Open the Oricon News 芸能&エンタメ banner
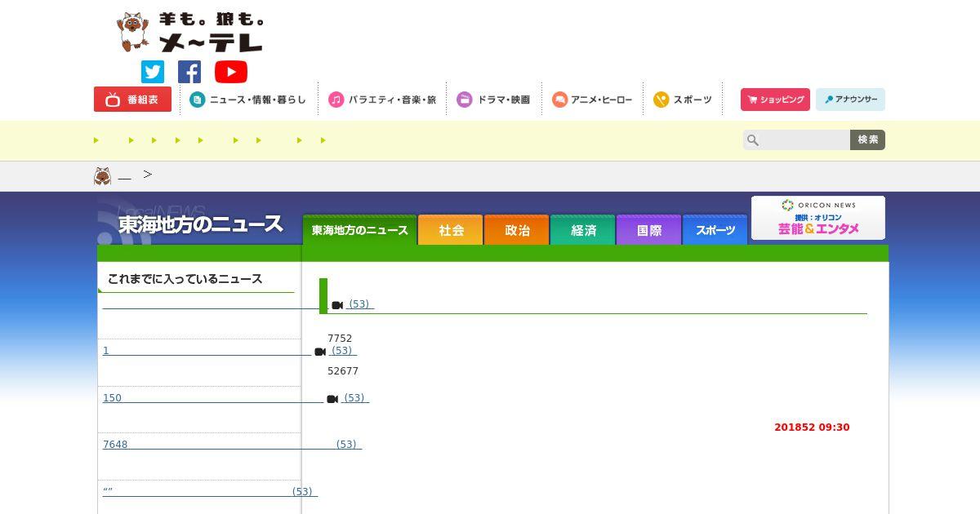Viewport: 980px width, 514px height. 818,218
